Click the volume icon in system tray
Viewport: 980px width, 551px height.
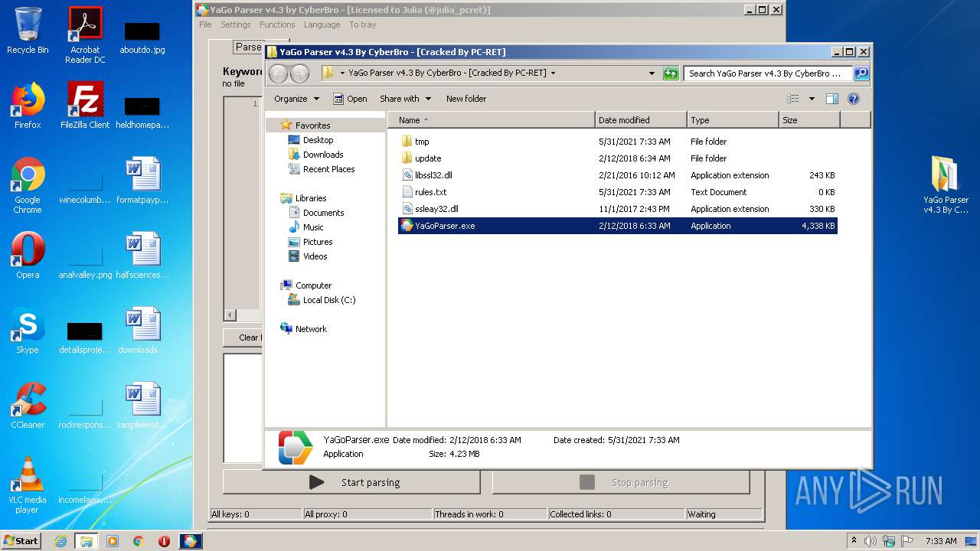pyautogui.click(x=871, y=541)
